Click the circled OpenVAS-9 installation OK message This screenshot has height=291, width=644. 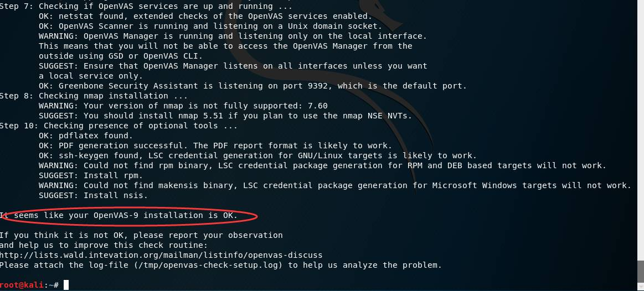point(119,215)
